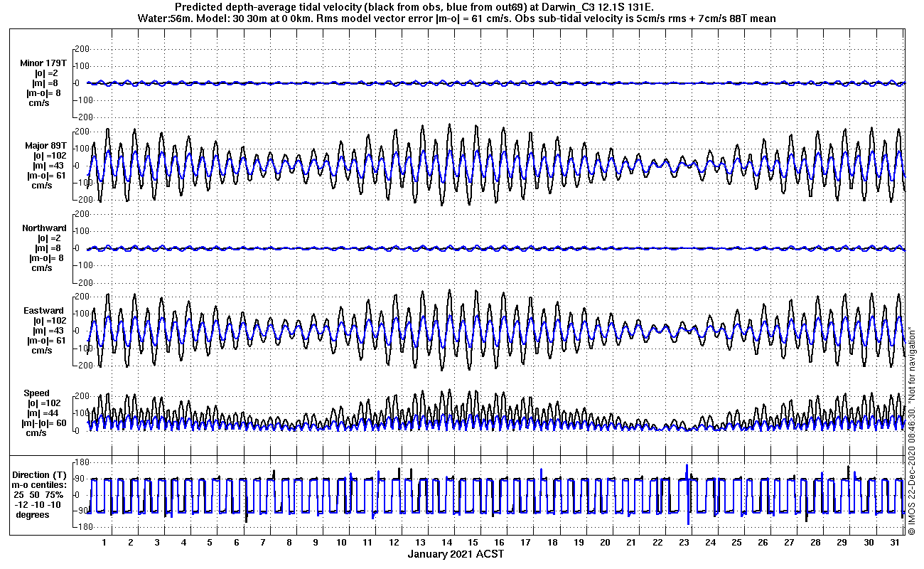Click the subtitle line starting "Water:56m. Model: 30 30m"
The height and width of the screenshot is (569, 924).
coord(456,18)
